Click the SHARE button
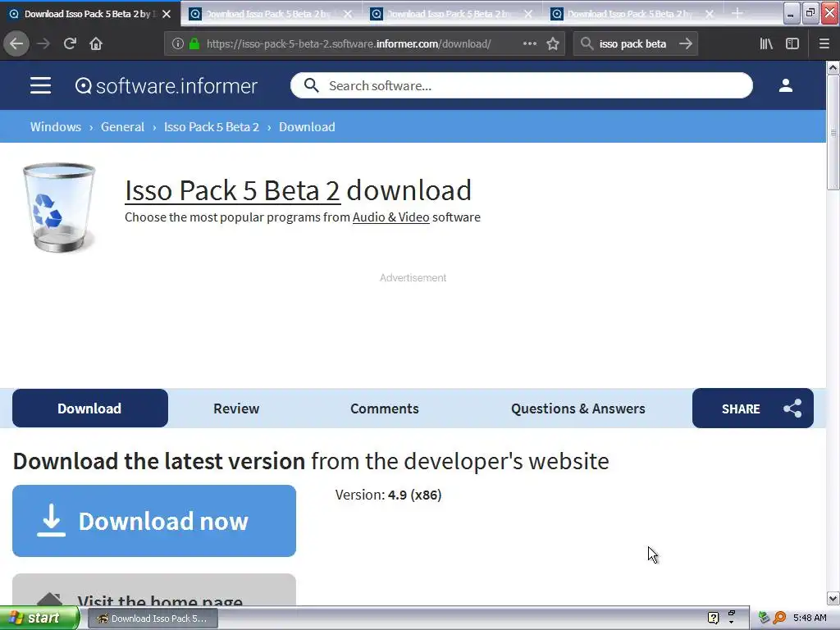The width and height of the screenshot is (840, 630). 753,409
